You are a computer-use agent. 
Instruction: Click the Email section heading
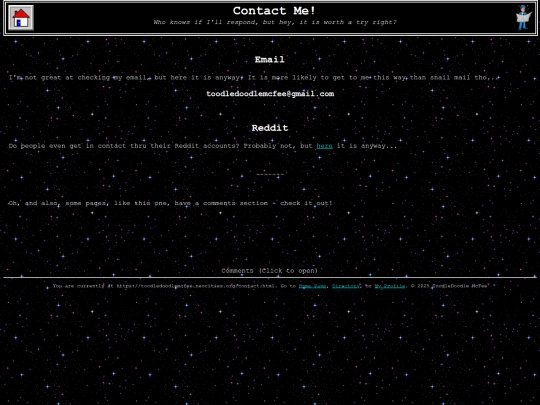coord(269,60)
